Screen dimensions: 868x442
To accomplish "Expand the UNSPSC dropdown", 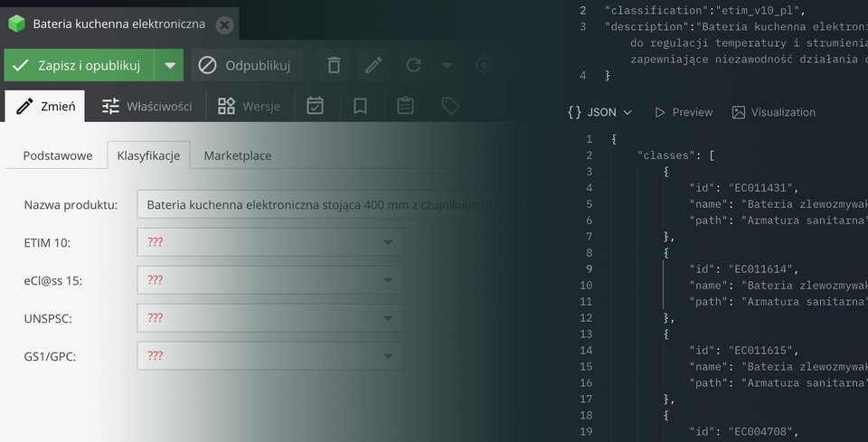I will (269, 318).
